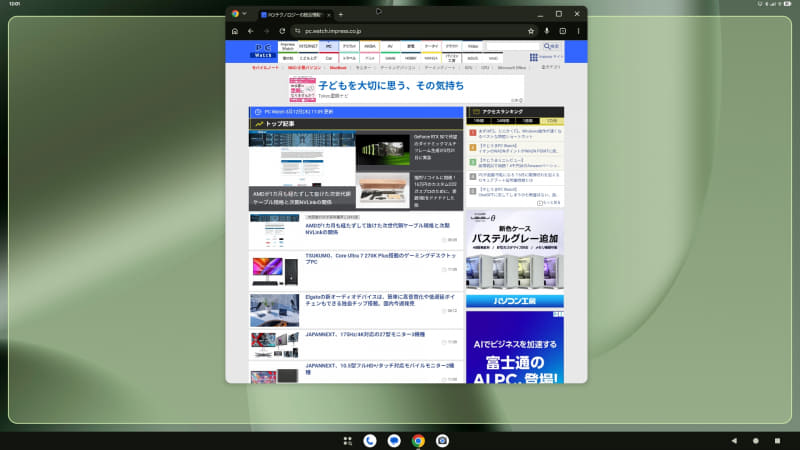Select the AV site tab
Screen dimensions: 800x450
(x=390, y=46)
